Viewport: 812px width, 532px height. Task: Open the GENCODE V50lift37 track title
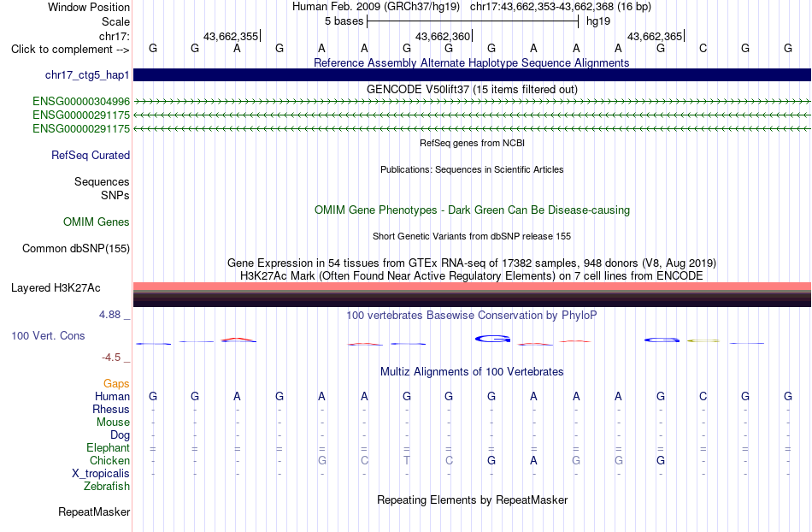click(472, 89)
